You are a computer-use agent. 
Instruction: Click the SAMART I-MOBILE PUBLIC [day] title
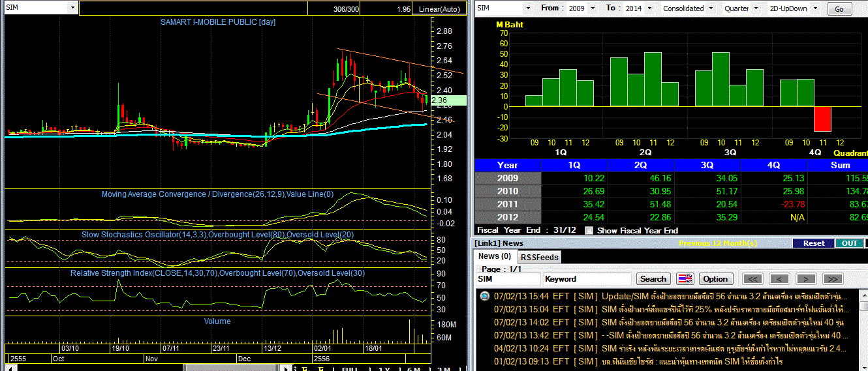click(x=218, y=22)
